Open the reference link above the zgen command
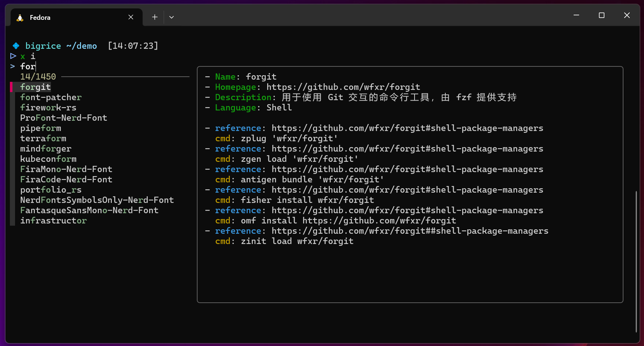 coord(408,149)
